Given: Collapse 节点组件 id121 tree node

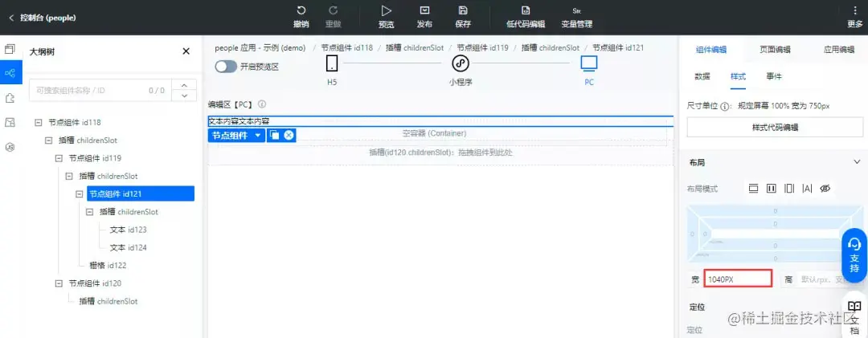Looking at the screenshot, I should (x=80, y=194).
